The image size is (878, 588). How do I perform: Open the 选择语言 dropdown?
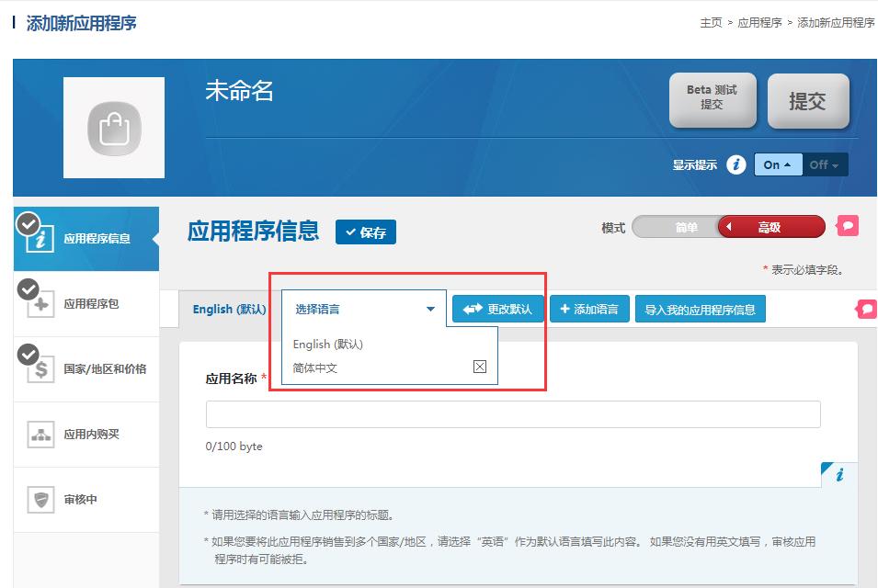click(x=363, y=309)
